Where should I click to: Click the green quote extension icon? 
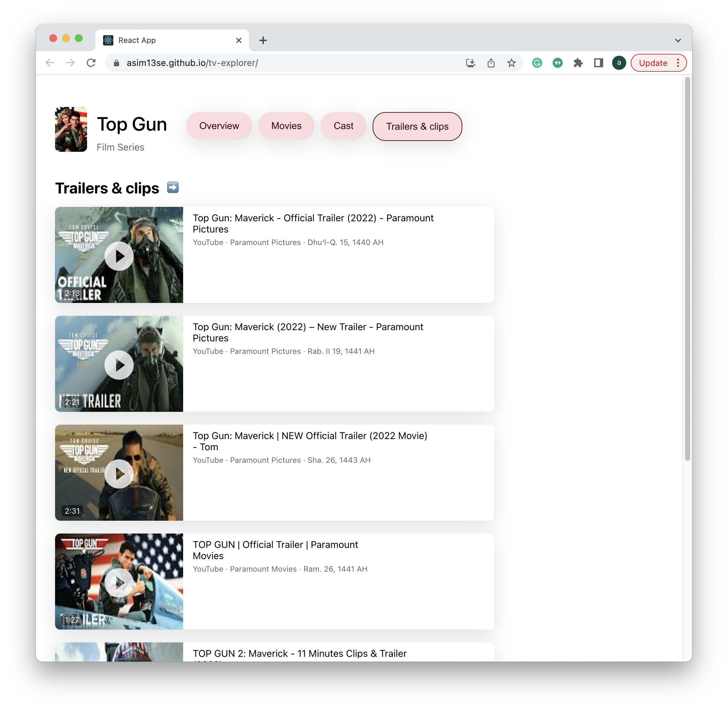coord(558,63)
